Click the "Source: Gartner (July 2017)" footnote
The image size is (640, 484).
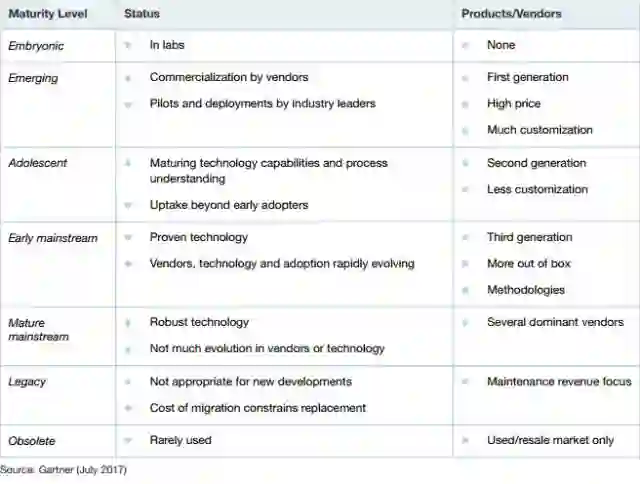(x=64, y=469)
